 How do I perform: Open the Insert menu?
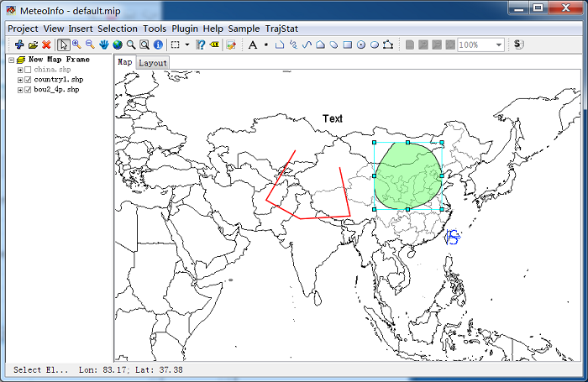point(81,29)
